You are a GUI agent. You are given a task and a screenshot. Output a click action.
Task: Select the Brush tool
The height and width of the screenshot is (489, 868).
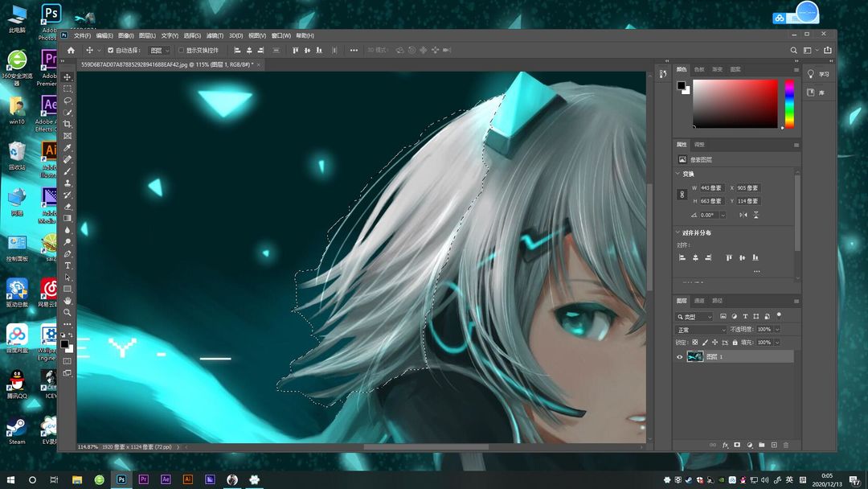point(68,171)
